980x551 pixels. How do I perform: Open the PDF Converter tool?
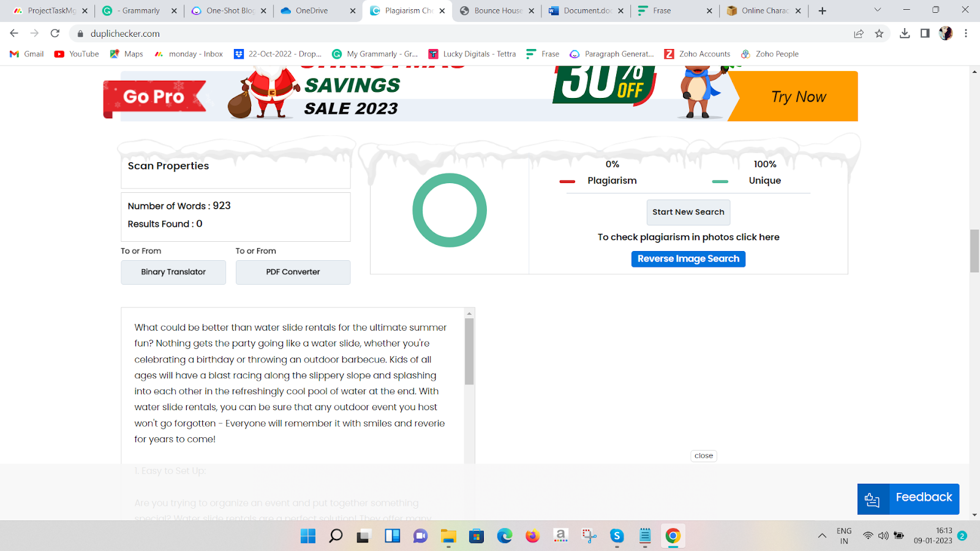293,272
